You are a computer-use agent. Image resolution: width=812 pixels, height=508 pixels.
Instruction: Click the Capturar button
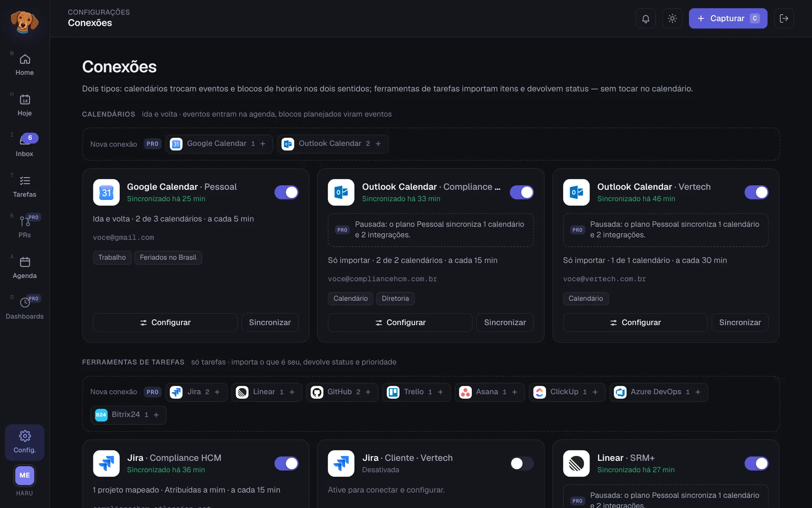pyautogui.click(x=728, y=19)
